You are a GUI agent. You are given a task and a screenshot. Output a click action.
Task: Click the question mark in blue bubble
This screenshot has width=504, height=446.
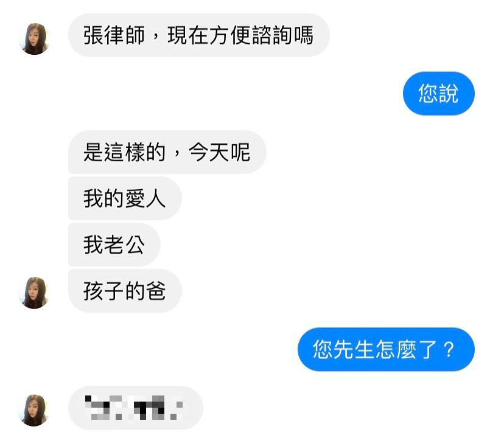(449, 350)
